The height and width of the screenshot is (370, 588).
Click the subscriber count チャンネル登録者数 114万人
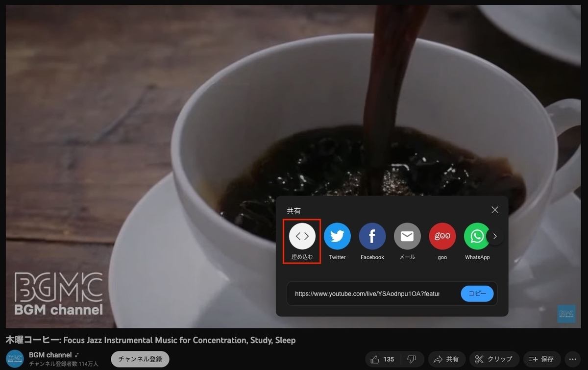[64, 364]
